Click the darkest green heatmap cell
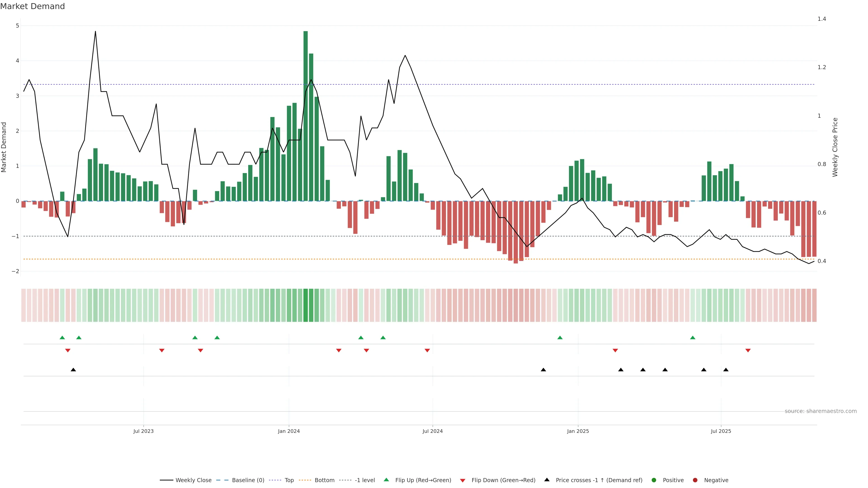Screen dimensions: 868x488 point(306,305)
